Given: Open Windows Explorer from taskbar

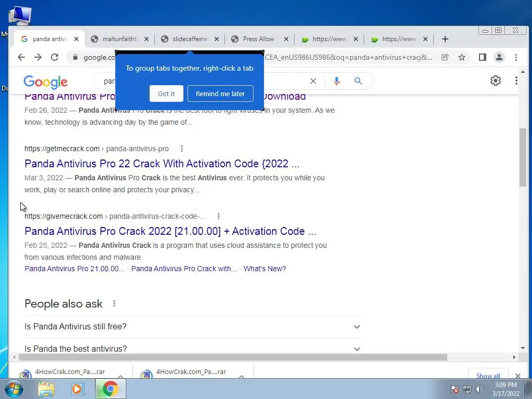Looking at the screenshot, I should [x=46, y=389].
